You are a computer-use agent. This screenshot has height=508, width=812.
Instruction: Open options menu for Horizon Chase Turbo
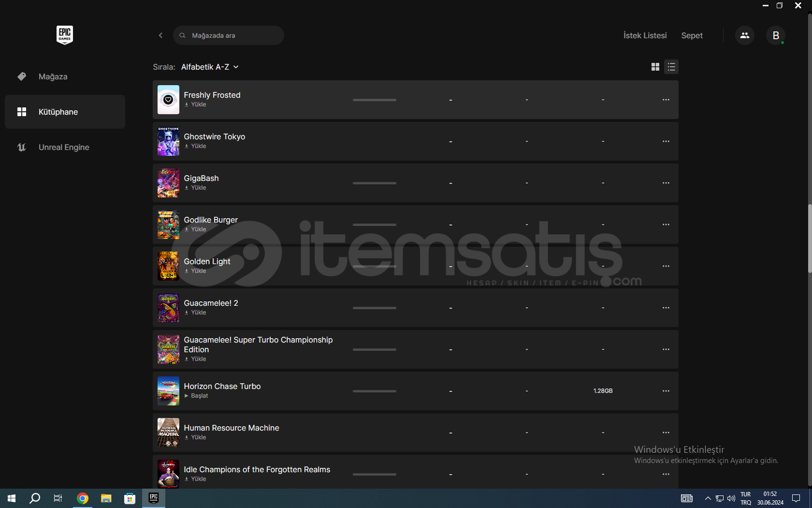pos(666,391)
